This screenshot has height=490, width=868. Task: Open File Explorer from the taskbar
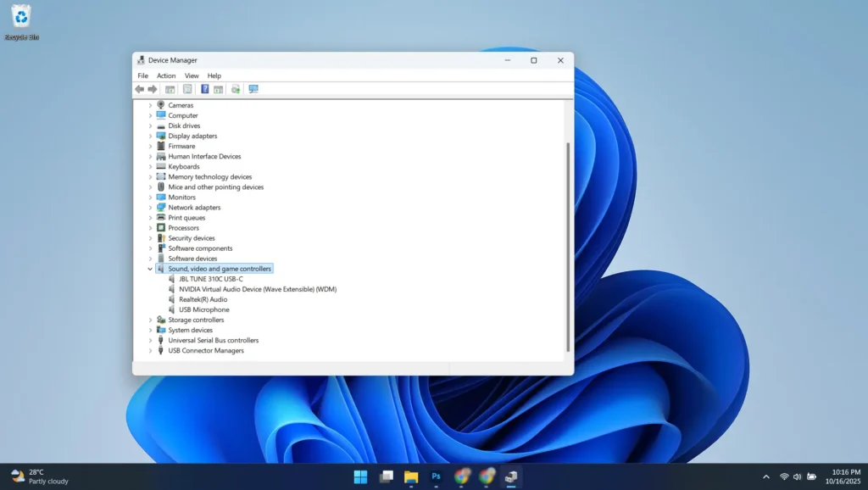point(410,477)
